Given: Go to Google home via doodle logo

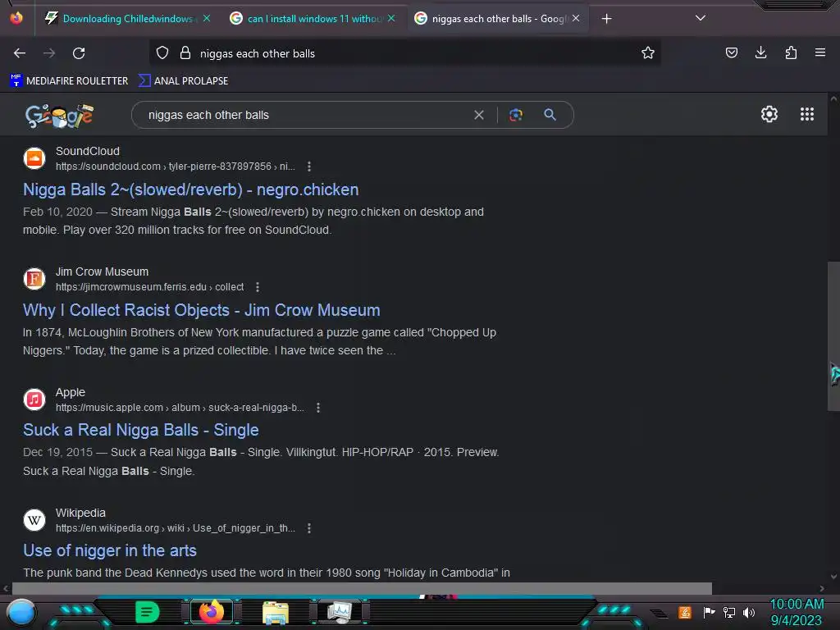Looking at the screenshot, I should tap(59, 115).
